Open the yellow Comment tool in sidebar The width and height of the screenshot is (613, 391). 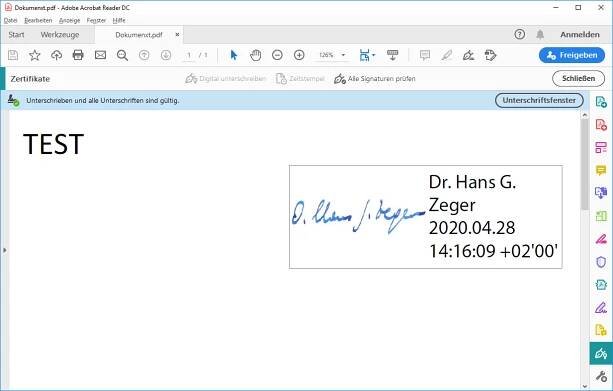coord(601,170)
